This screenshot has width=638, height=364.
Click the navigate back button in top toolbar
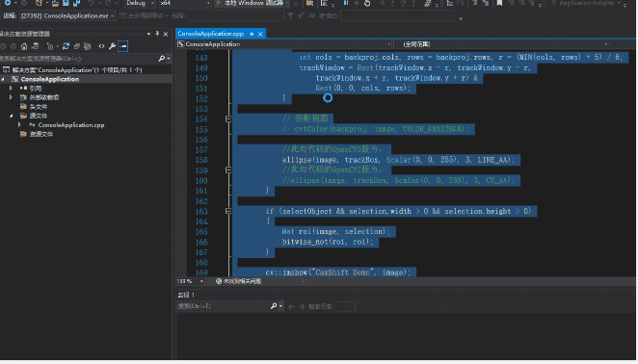(8, 3)
